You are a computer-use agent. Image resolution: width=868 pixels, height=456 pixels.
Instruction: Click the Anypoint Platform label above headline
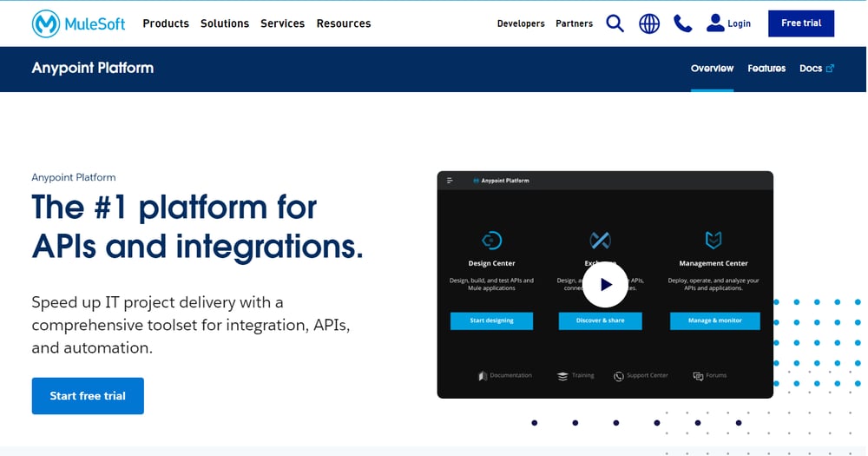(x=74, y=177)
